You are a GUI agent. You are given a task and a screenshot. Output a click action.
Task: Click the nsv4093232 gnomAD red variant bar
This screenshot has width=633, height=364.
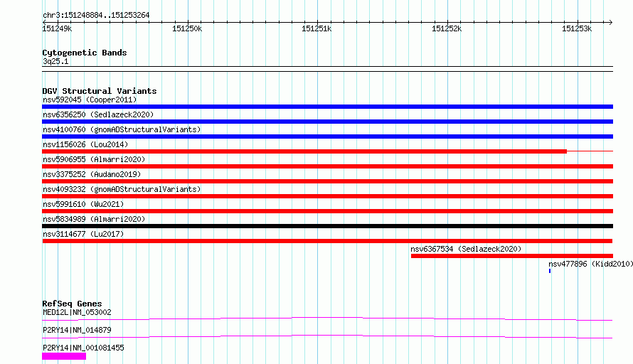(x=327, y=196)
